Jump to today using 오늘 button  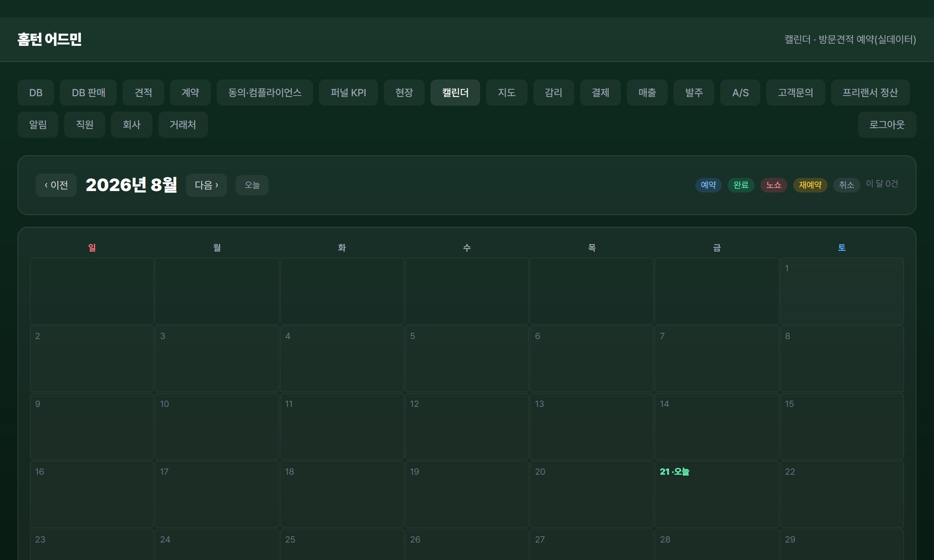[x=252, y=185]
